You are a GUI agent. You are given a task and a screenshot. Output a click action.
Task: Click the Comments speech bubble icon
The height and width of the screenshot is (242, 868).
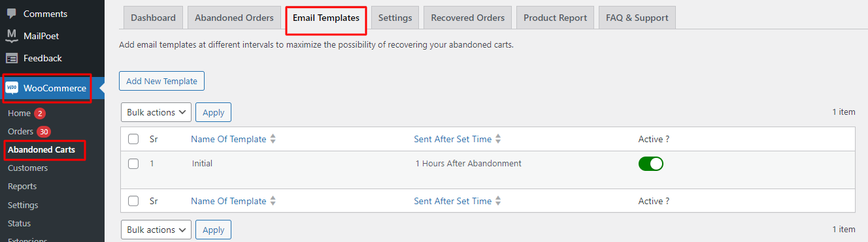pos(12,13)
